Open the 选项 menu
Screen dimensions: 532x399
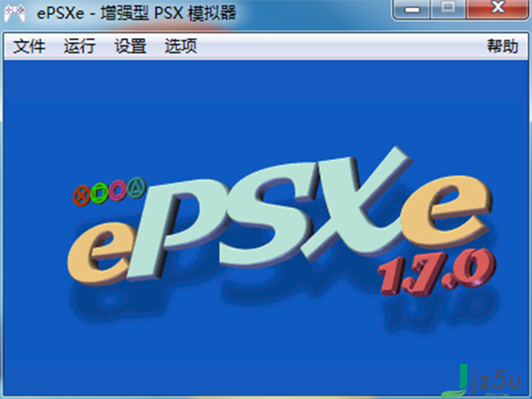click(x=181, y=46)
